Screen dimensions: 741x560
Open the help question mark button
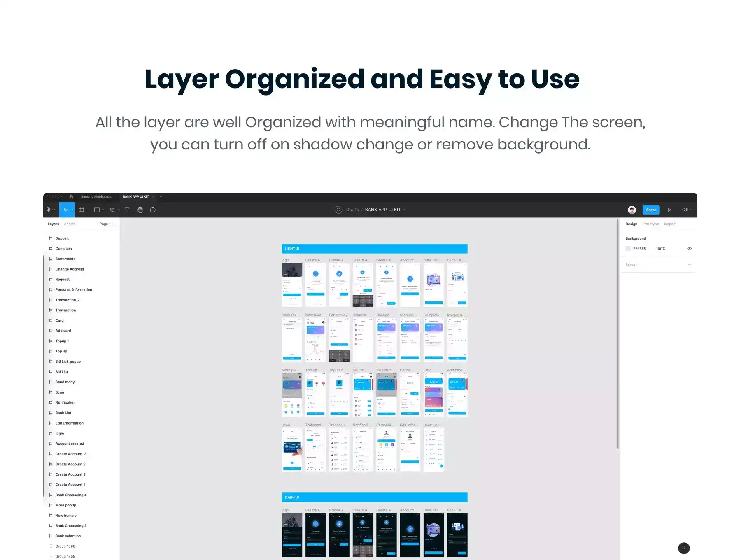pyautogui.click(x=684, y=548)
